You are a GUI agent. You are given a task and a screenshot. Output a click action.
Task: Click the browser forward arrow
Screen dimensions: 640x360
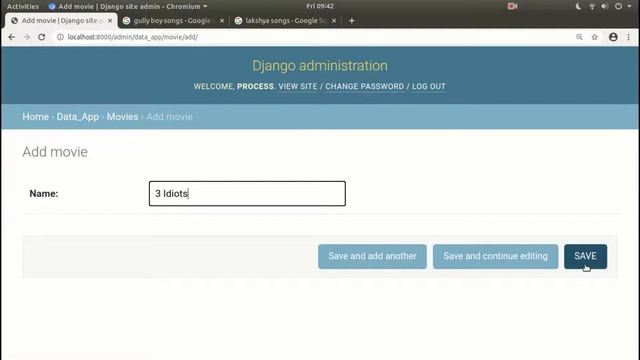point(27,37)
